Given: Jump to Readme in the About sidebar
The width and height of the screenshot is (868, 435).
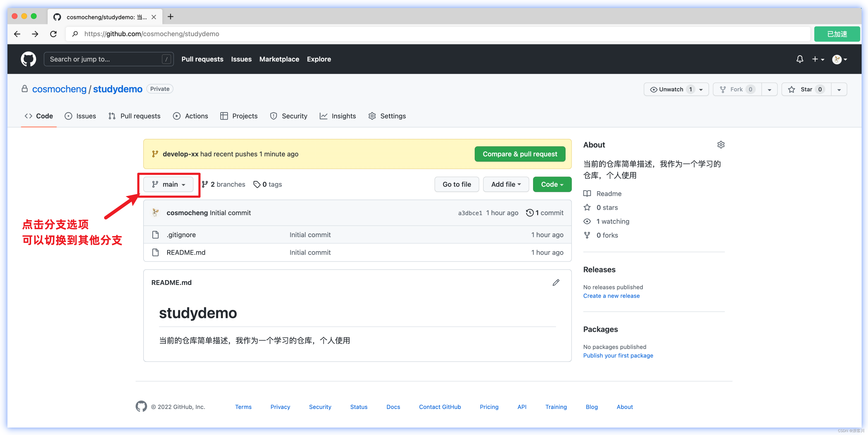Looking at the screenshot, I should click(x=602, y=194).
